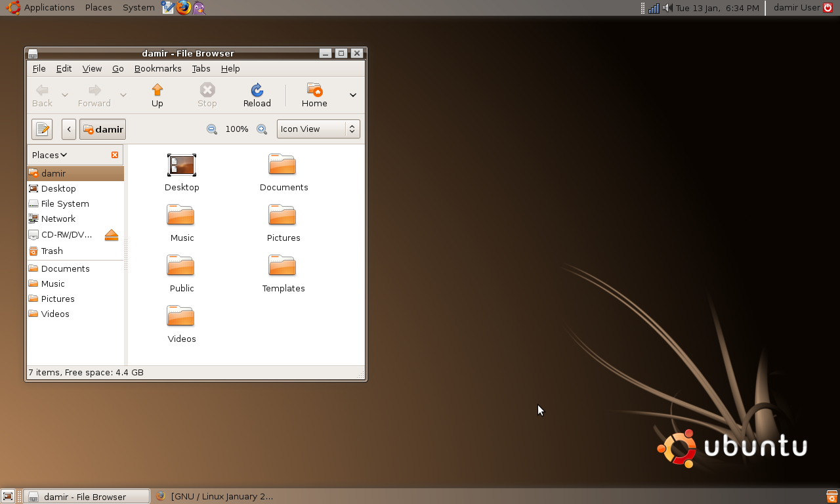Close the Places sidebar pane

tap(115, 155)
